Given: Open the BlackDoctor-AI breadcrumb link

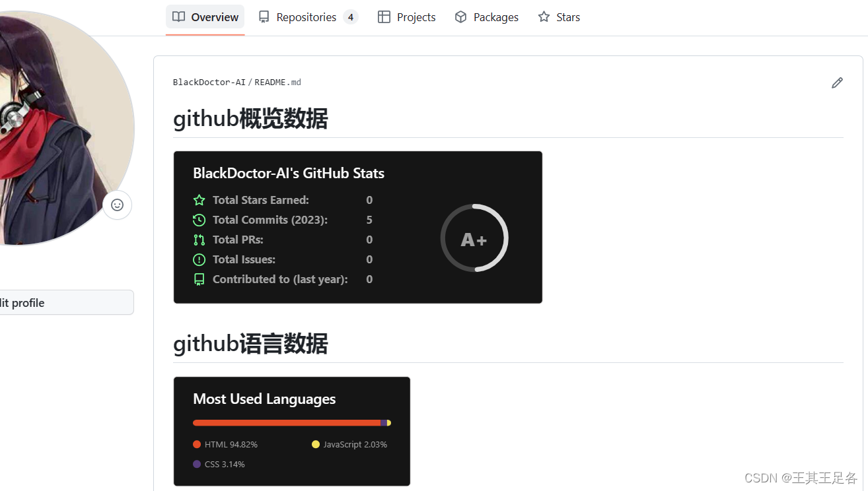Looking at the screenshot, I should point(209,82).
